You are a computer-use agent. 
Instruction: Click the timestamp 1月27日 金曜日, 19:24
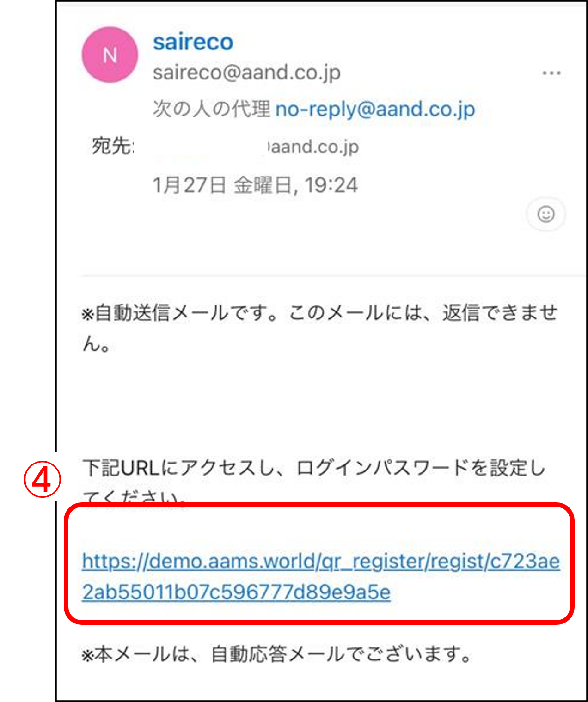[x=255, y=185]
